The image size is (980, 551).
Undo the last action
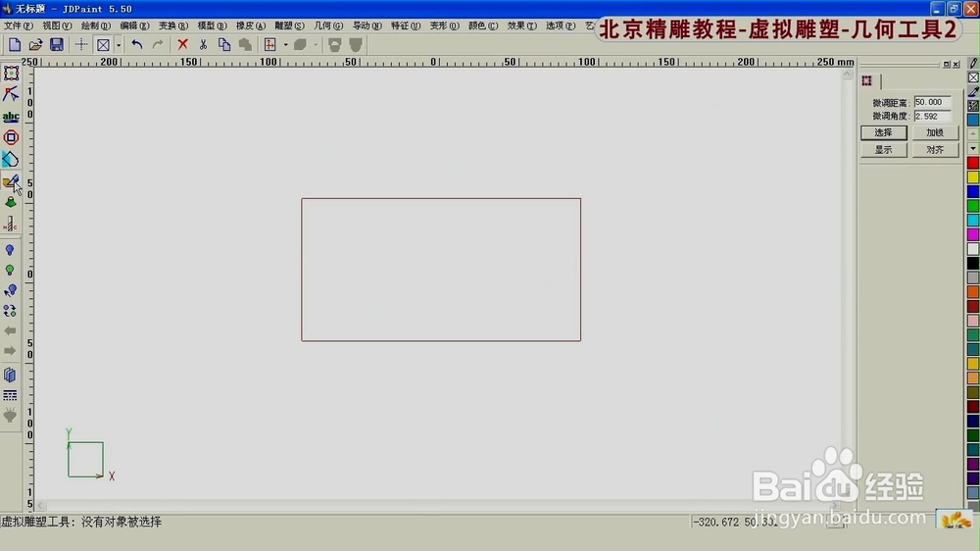137,44
